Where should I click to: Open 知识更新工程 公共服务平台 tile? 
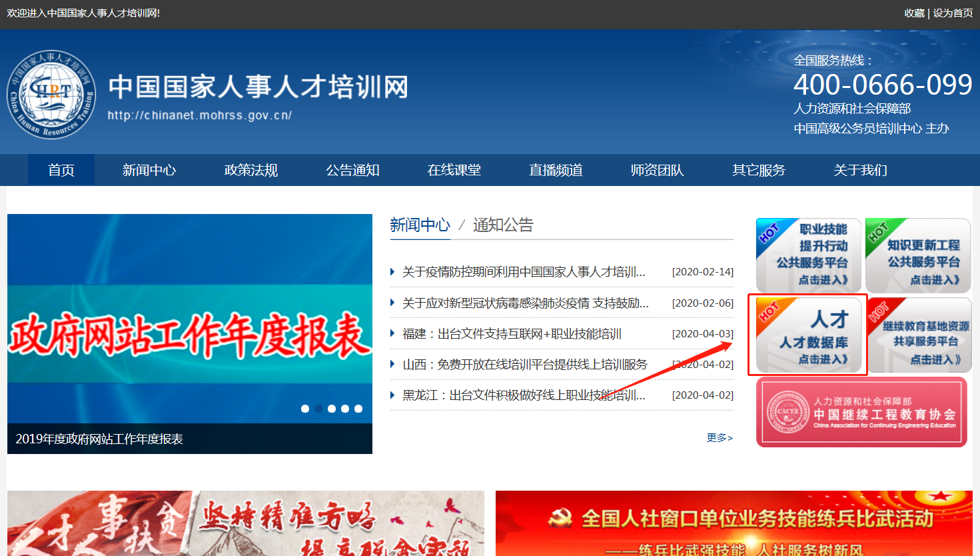[x=918, y=255]
